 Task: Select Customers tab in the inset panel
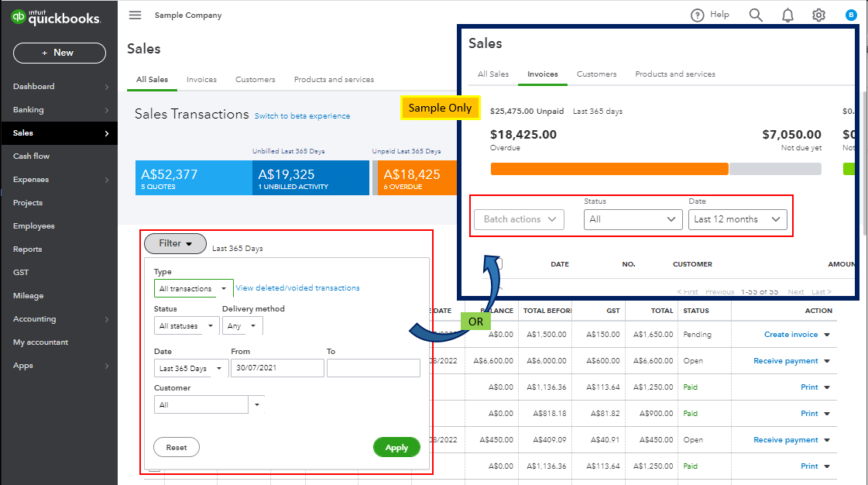(596, 74)
